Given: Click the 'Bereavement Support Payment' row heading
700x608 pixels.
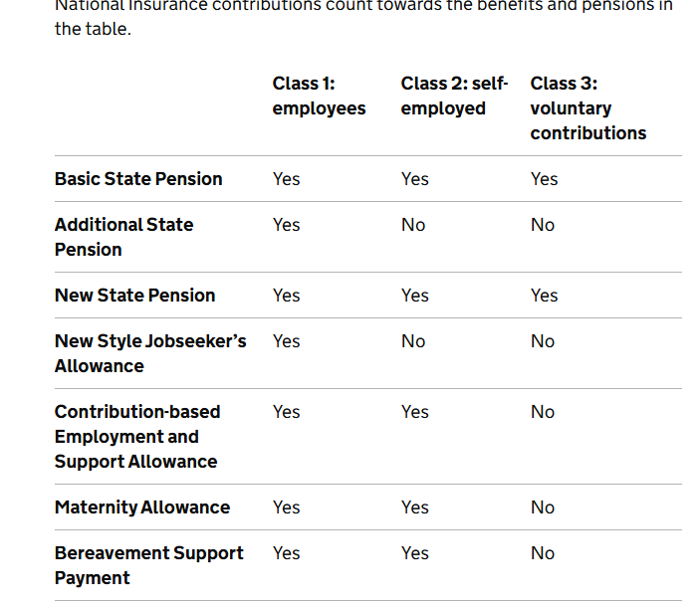Looking at the screenshot, I should point(148,565).
